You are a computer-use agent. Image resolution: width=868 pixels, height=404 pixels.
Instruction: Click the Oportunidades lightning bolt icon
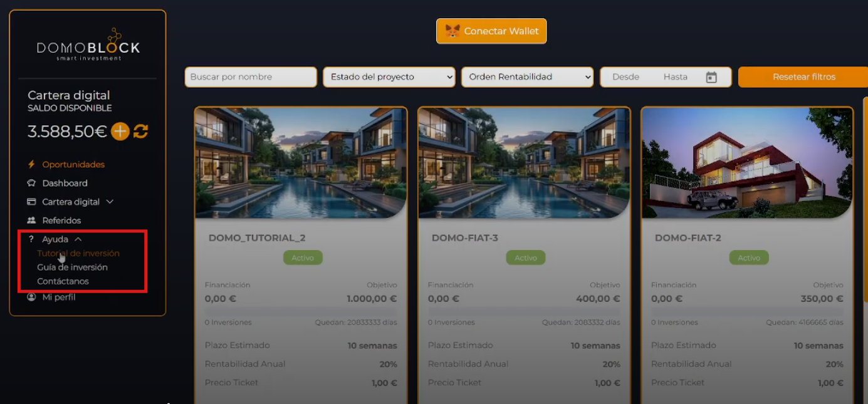(31, 164)
